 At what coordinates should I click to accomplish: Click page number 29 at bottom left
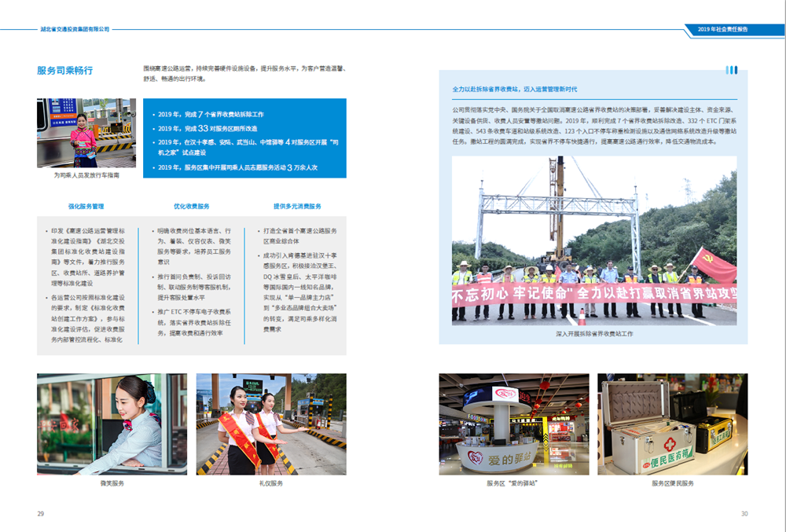click(x=40, y=514)
